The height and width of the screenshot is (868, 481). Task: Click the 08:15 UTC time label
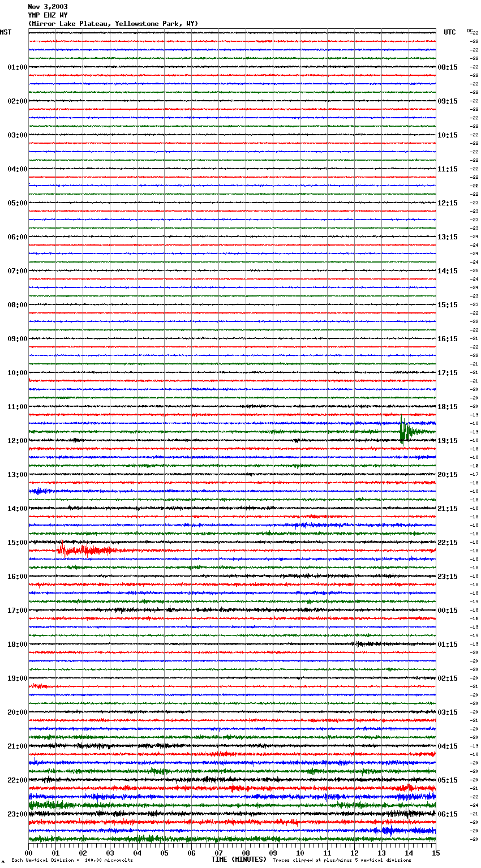coord(448,67)
